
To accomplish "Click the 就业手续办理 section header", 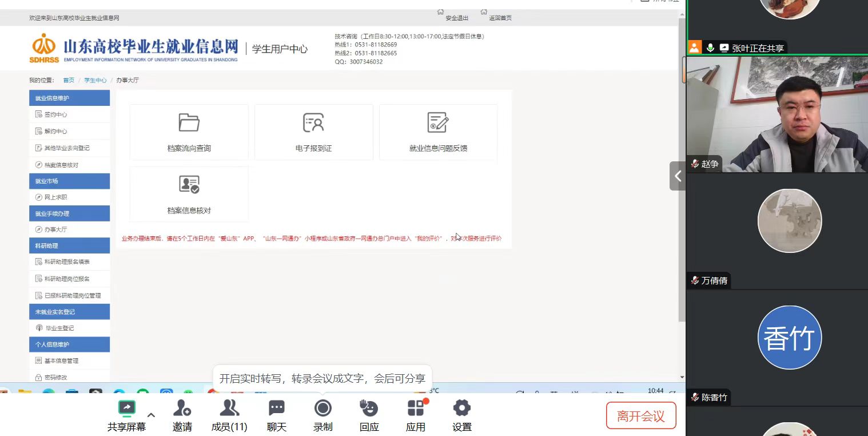I will point(69,213).
